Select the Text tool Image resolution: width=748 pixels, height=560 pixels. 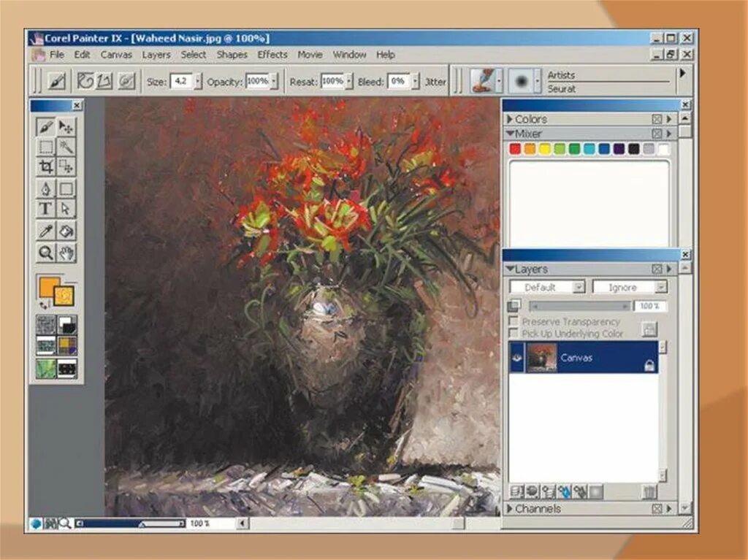tap(46, 209)
